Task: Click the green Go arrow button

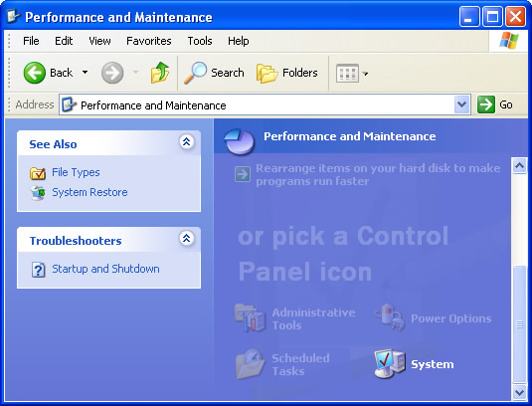Action: coord(486,104)
